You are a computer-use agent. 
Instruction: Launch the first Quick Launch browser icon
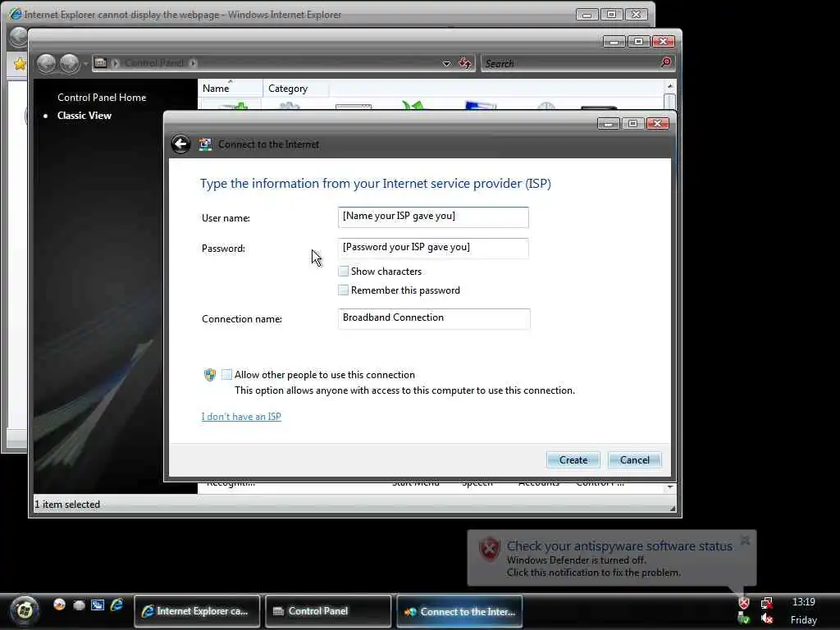[x=59, y=605]
